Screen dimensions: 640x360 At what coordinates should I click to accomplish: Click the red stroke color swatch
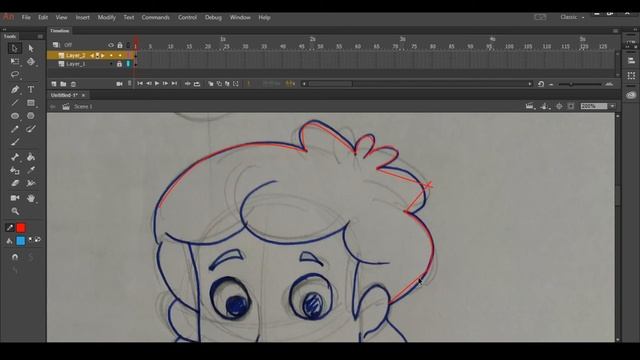coord(21,228)
